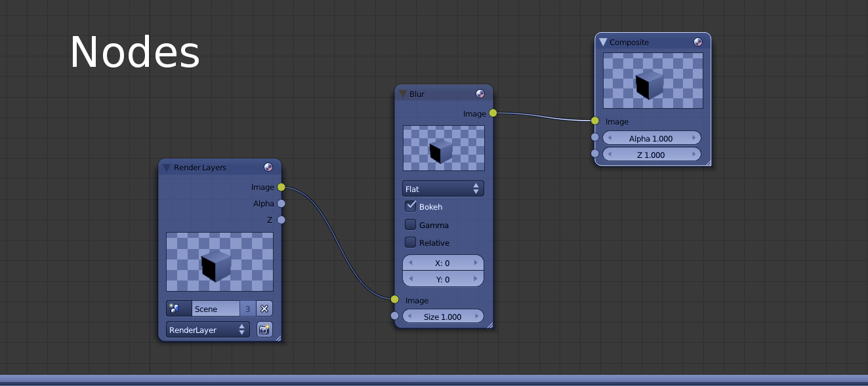Toggle preview sphere icon on Blur node
This screenshot has height=386, width=868.
pyautogui.click(x=480, y=94)
